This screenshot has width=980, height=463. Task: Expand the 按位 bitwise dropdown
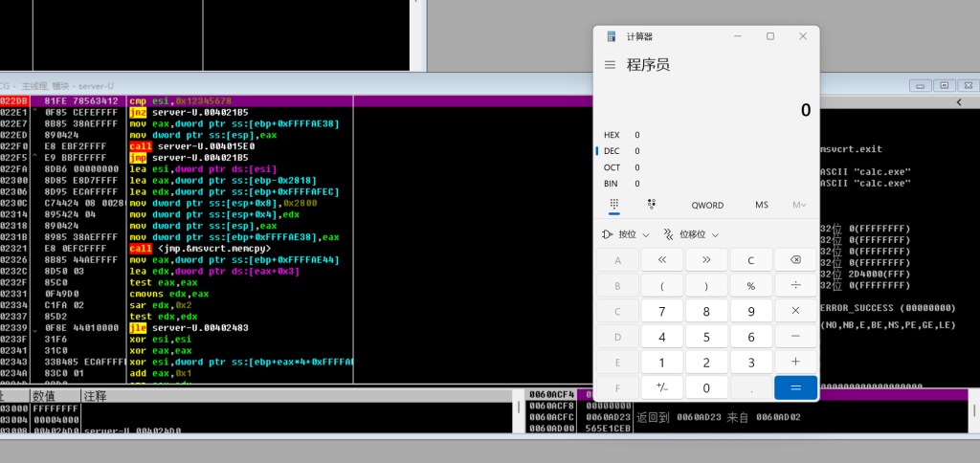click(625, 234)
